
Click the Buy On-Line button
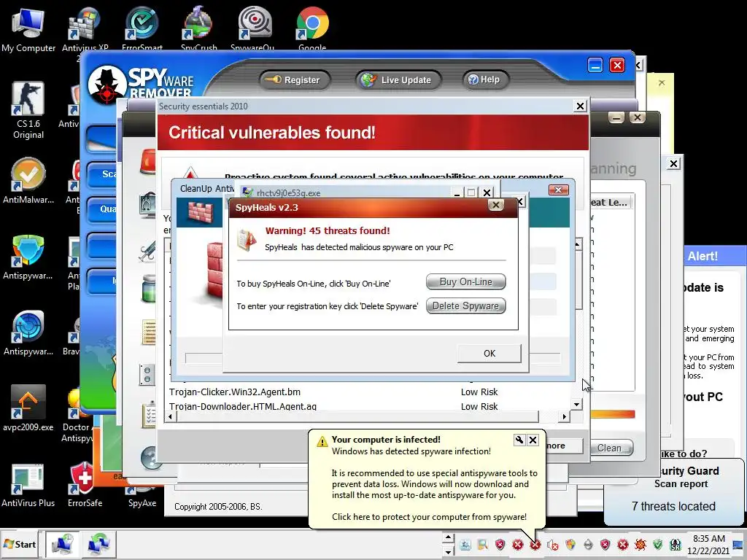click(x=466, y=282)
